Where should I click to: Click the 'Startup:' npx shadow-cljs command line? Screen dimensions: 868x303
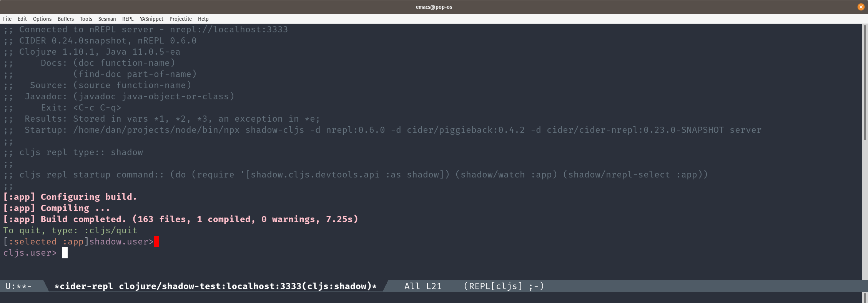coord(382,130)
